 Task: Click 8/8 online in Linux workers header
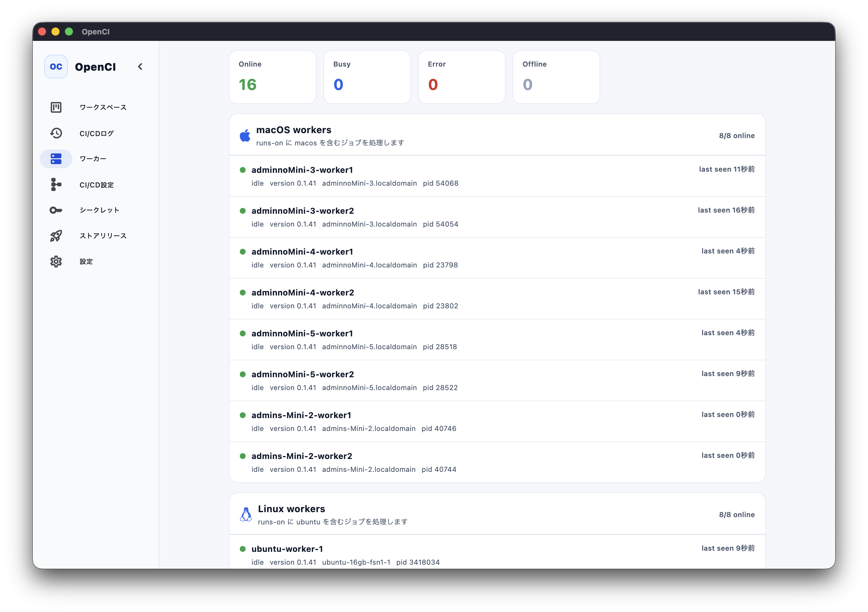(x=737, y=514)
